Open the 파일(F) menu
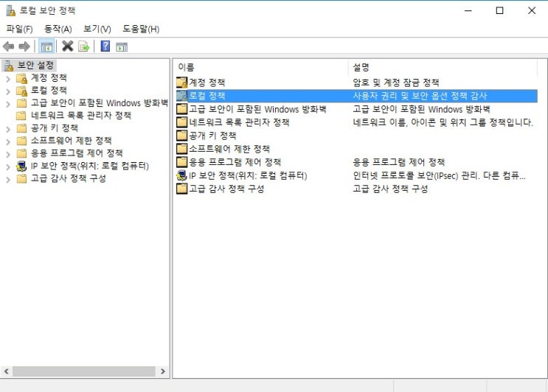Image resolution: width=548 pixels, height=392 pixels. coord(20,29)
